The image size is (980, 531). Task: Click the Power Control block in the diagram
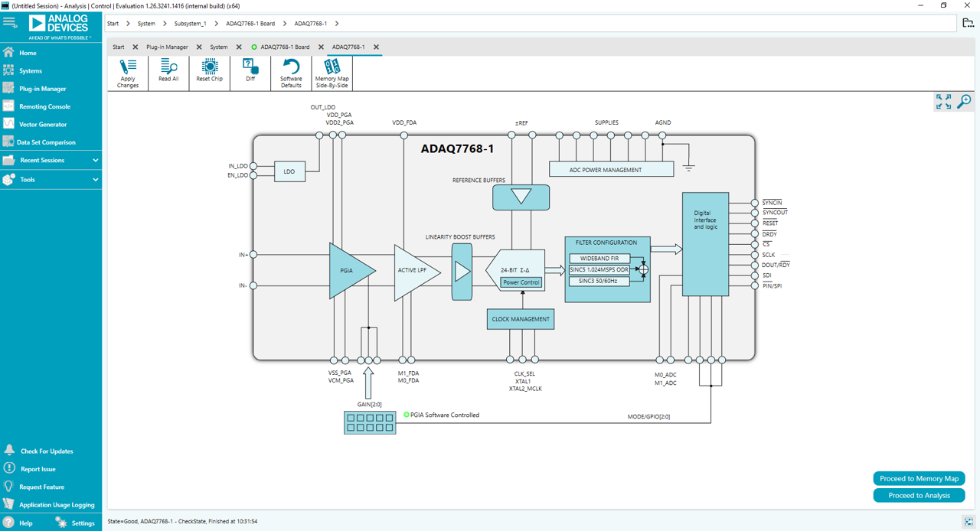point(521,282)
